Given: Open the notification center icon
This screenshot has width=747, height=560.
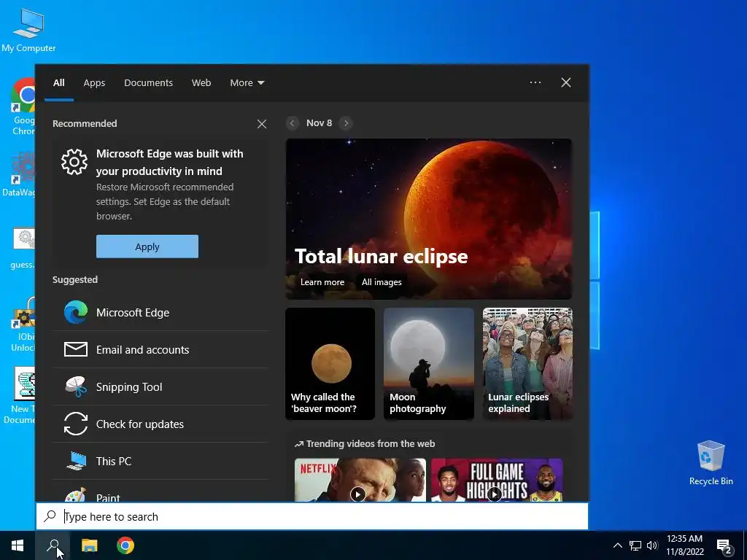Looking at the screenshot, I should pyautogui.click(x=724, y=545).
